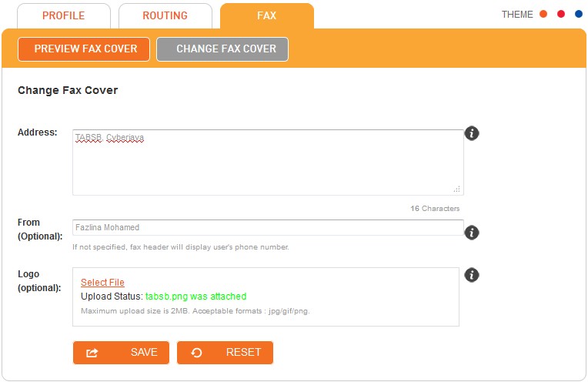Image resolution: width=588 pixels, height=382 pixels.
Task: Focus the From (Optional) input field
Action: 268,227
